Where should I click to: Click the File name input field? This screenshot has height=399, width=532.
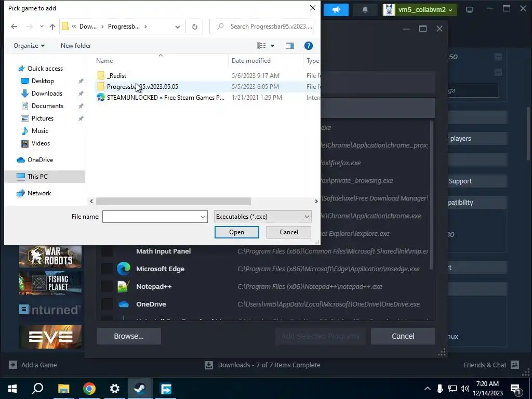coord(151,217)
